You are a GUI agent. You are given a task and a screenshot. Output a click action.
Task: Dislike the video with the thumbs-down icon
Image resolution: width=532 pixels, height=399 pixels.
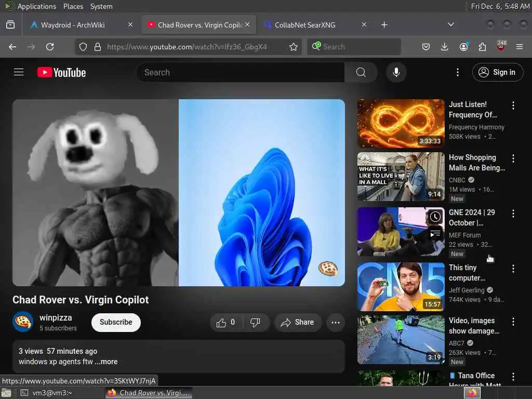coord(255,322)
